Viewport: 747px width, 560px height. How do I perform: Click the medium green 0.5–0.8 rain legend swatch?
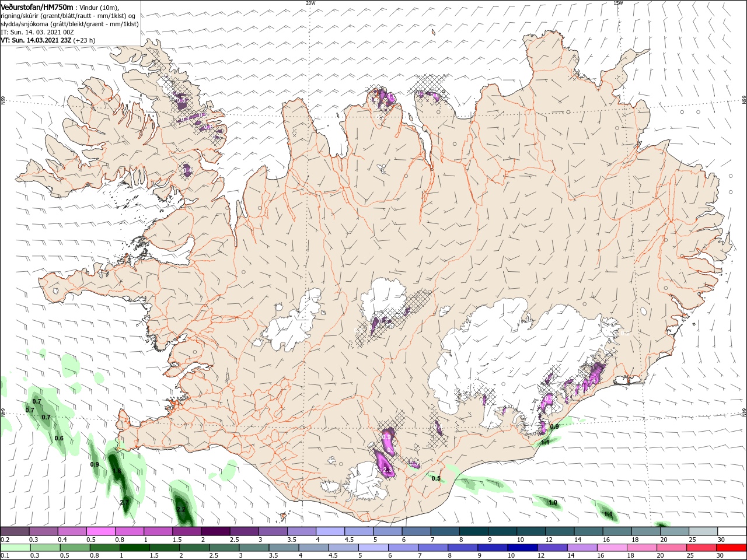75,548
